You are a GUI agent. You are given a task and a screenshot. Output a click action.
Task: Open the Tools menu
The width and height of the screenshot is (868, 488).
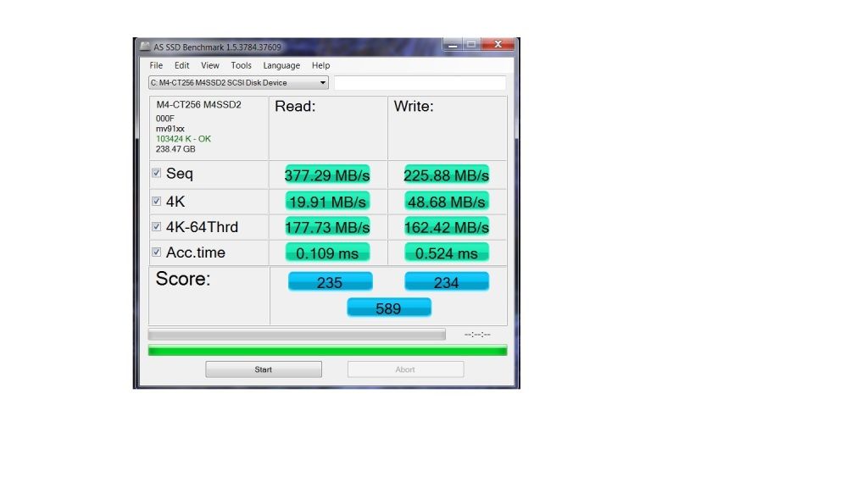[x=241, y=65]
